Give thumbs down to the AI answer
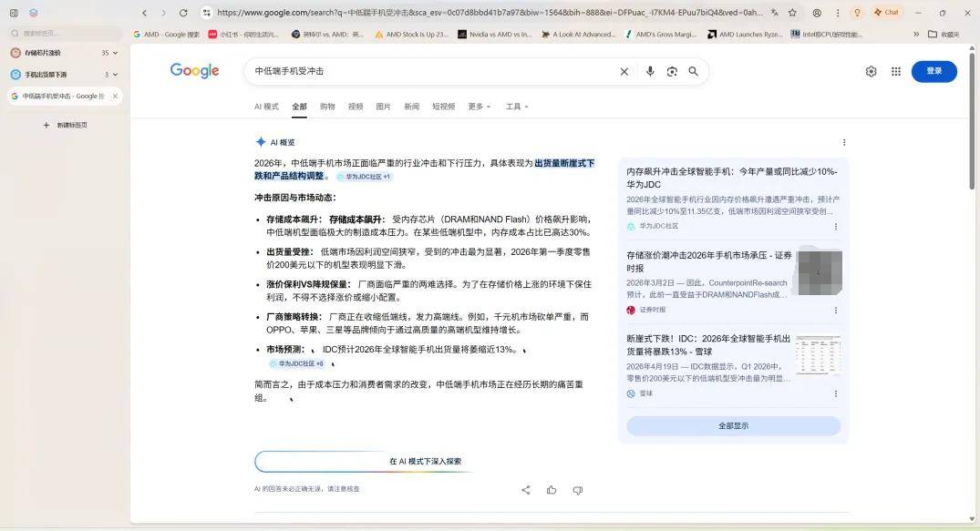The image size is (980, 531). pyautogui.click(x=577, y=490)
